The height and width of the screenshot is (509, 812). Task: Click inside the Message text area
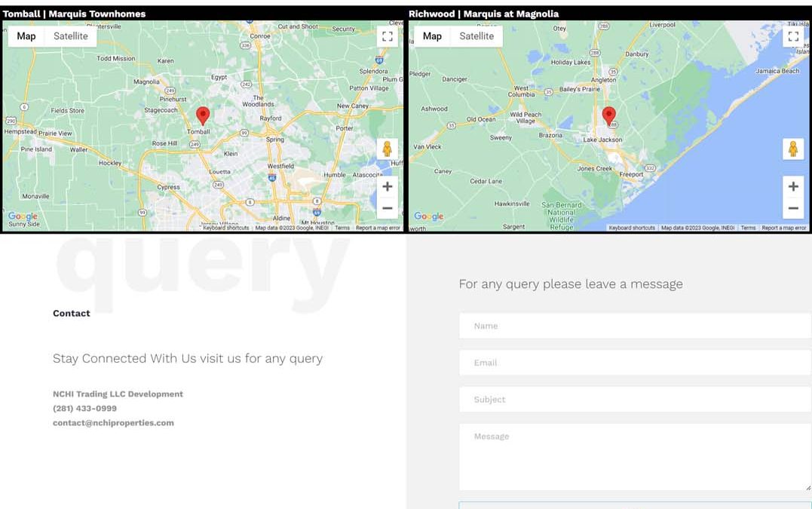coord(635,457)
